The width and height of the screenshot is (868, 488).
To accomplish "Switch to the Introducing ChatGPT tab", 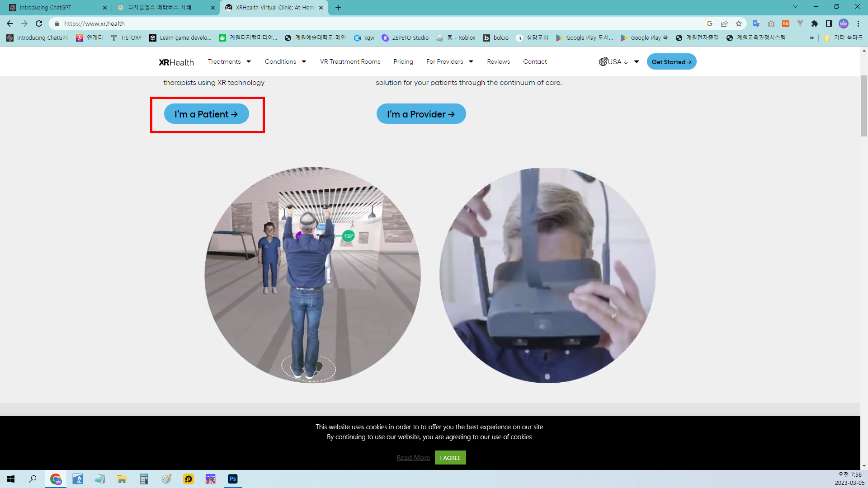I will (57, 8).
